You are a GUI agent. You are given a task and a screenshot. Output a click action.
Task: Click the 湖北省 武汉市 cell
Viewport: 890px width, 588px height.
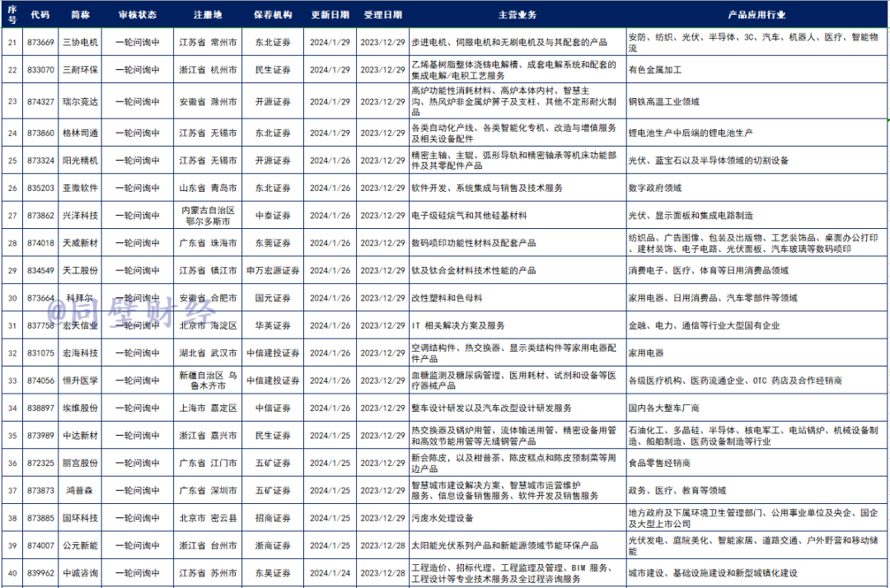(x=208, y=352)
